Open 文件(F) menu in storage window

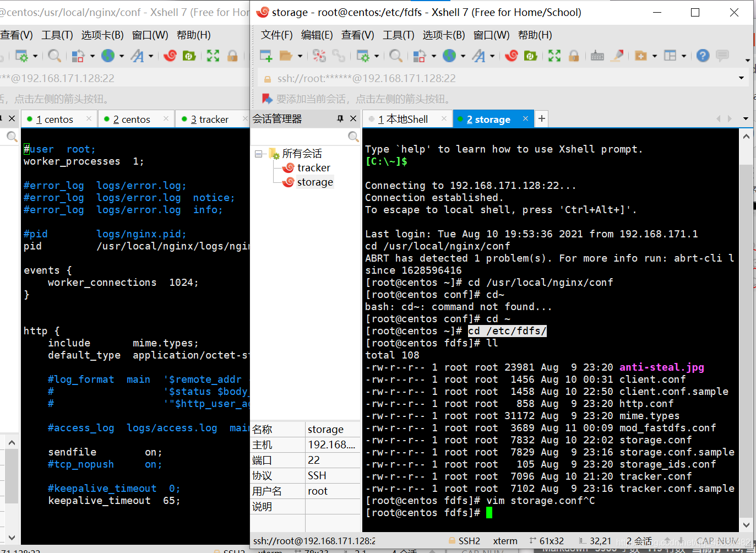pos(277,35)
